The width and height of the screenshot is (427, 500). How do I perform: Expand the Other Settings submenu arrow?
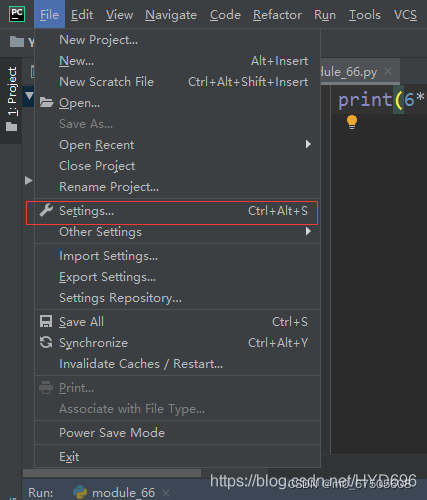point(308,231)
